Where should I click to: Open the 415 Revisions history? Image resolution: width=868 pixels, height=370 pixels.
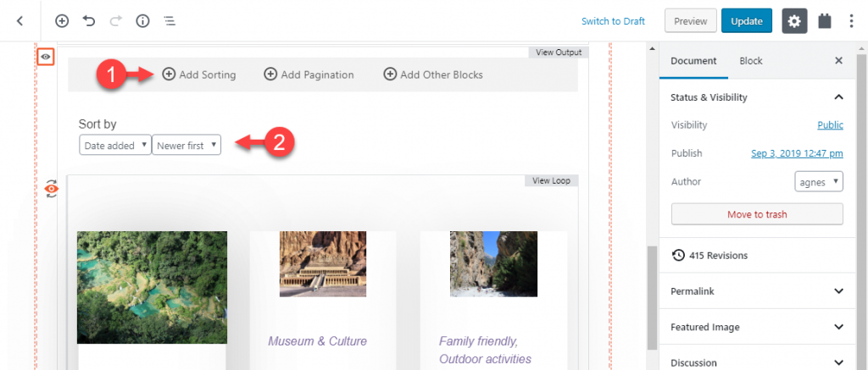click(709, 256)
